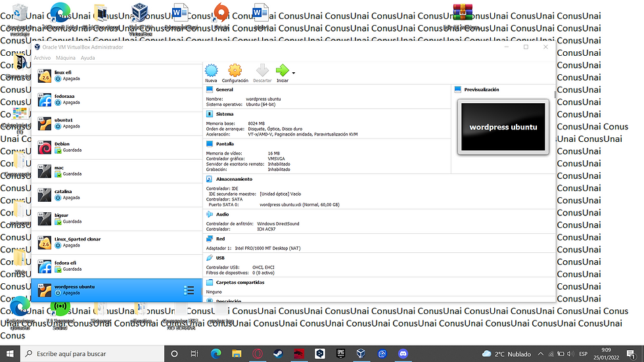Click the weather 2°C Nublado widget

[x=507, y=354]
